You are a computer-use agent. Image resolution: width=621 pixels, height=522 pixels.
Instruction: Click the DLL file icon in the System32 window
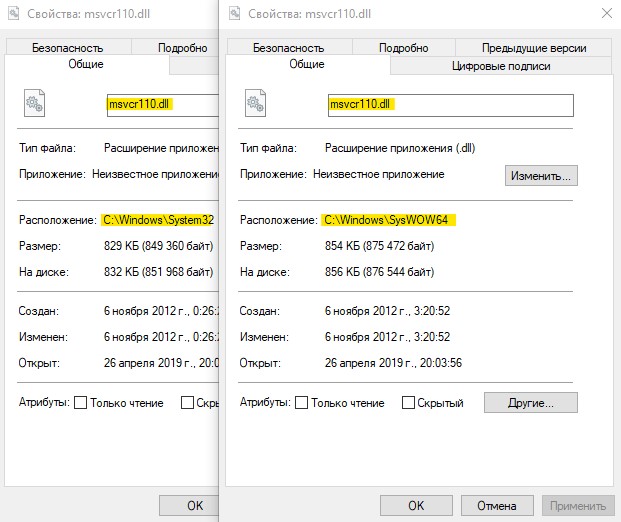pos(34,103)
